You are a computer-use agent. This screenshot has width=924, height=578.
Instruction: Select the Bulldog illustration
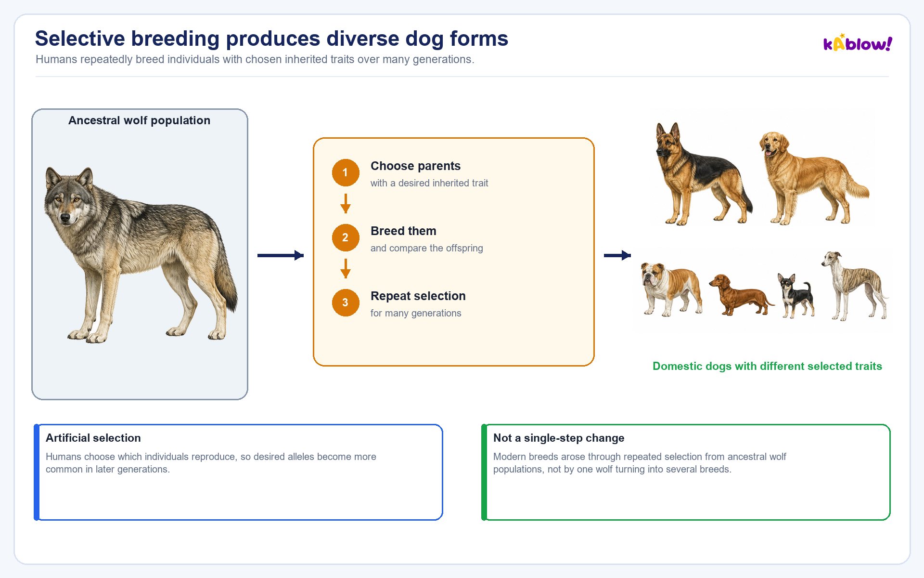(672, 289)
